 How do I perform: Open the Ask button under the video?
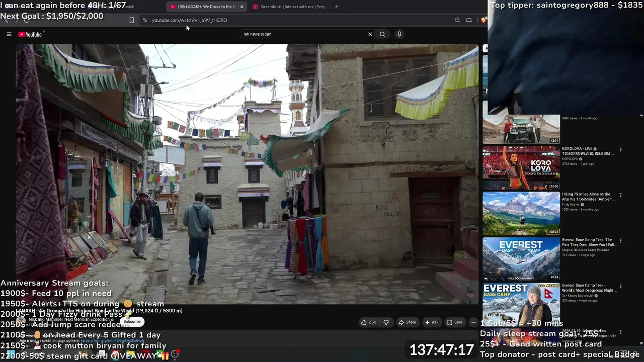pos(432,322)
